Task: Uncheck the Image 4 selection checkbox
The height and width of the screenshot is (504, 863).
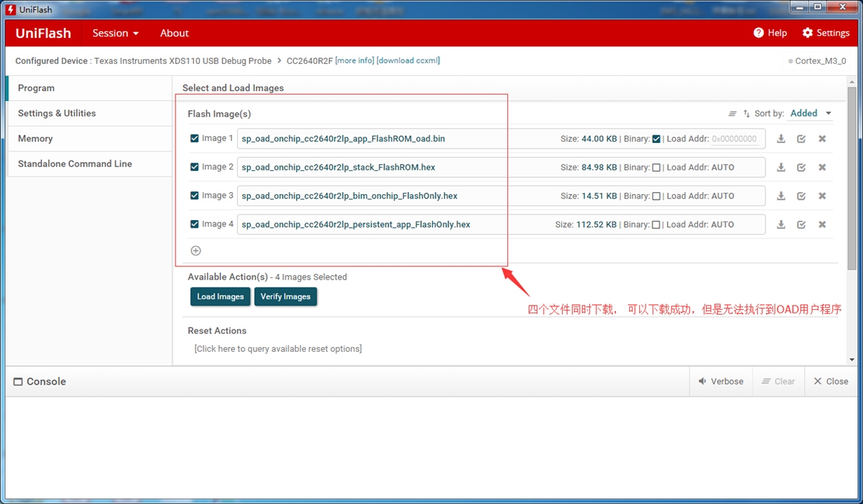Action: click(x=194, y=224)
